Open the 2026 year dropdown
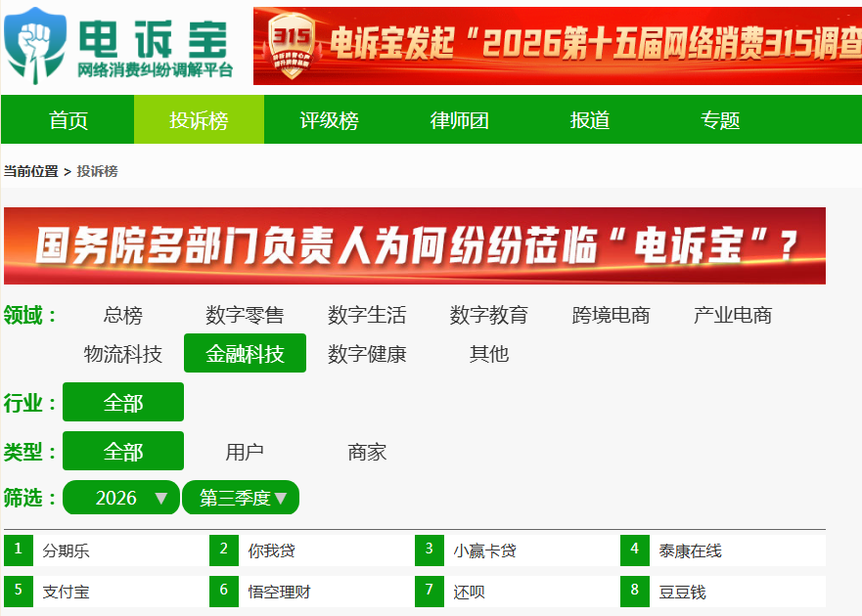862x616 pixels. (121, 498)
